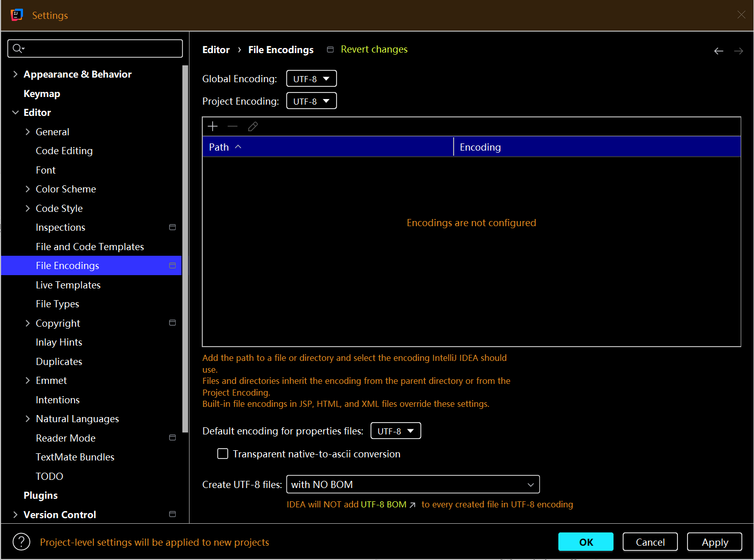Click the plus icon to add path
754x560 pixels.
tap(213, 126)
